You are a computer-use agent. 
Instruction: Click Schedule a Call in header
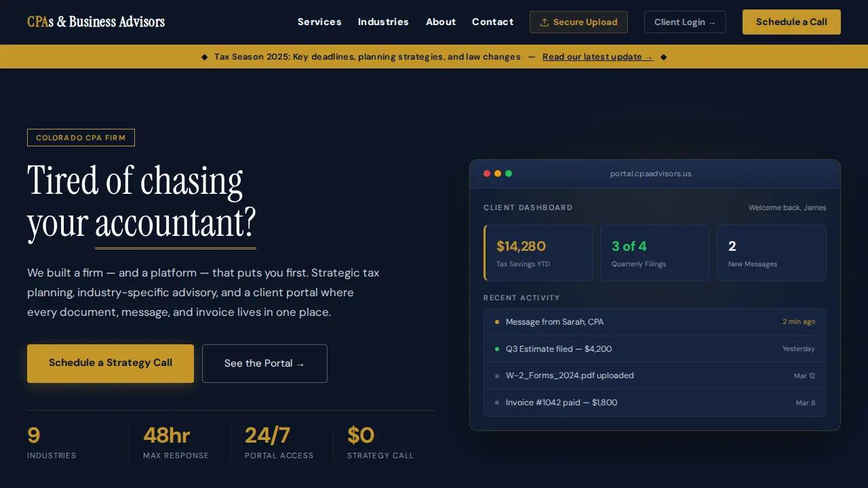coord(791,22)
